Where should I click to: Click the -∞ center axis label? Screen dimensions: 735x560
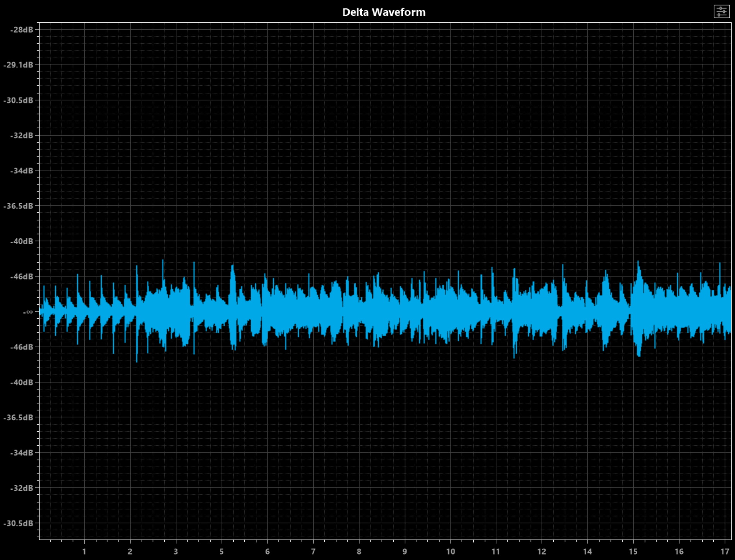(28, 312)
